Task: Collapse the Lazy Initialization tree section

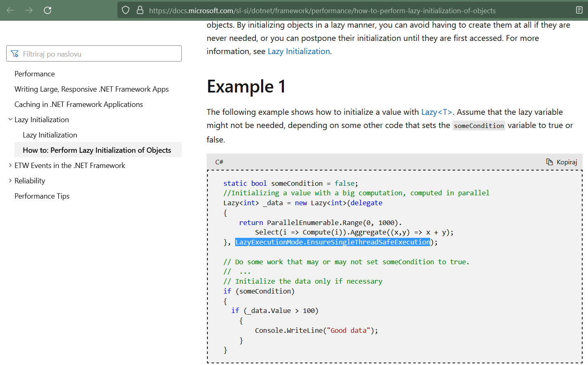Action: point(10,119)
